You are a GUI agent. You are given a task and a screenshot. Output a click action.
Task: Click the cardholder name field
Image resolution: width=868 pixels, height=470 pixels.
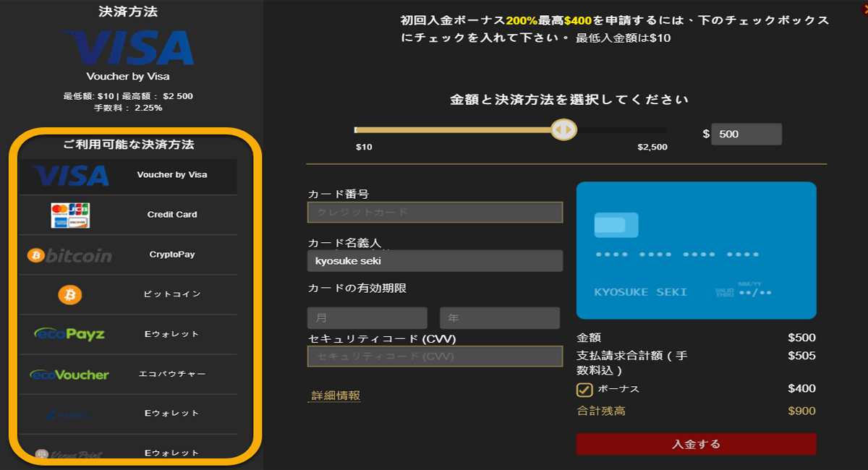[x=435, y=260]
